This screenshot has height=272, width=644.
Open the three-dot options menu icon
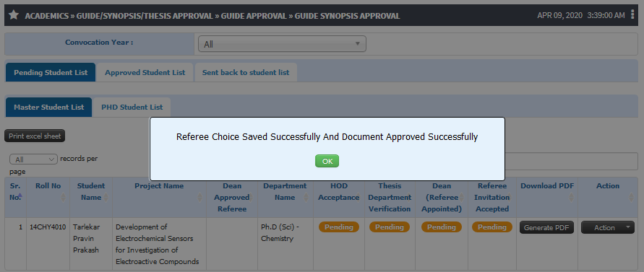click(632, 14)
